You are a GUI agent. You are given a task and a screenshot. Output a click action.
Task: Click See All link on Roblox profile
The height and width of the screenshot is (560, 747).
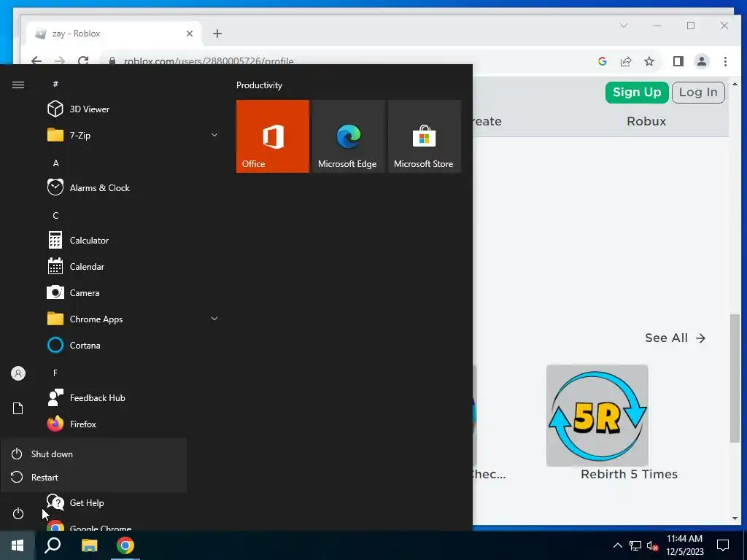(675, 338)
